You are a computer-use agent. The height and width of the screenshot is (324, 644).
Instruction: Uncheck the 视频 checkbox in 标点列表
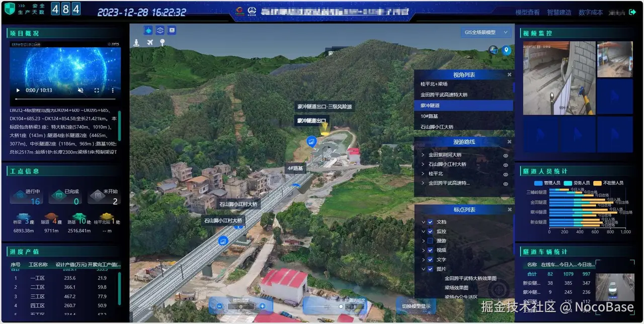click(x=430, y=250)
